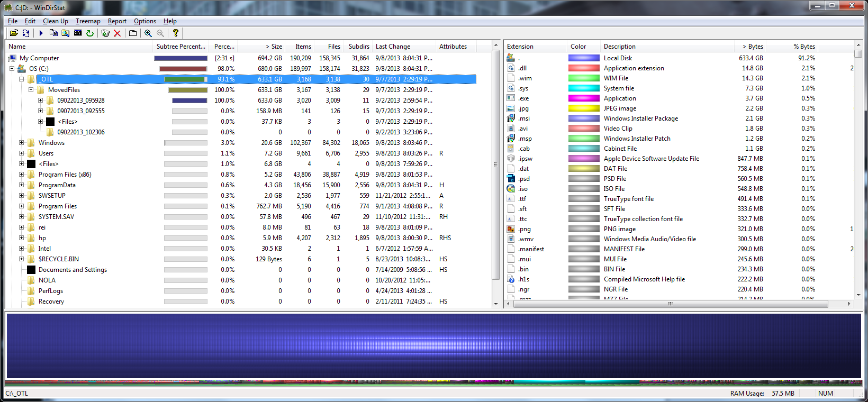
Task: Open the Help menu
Action: click(170, 21)
